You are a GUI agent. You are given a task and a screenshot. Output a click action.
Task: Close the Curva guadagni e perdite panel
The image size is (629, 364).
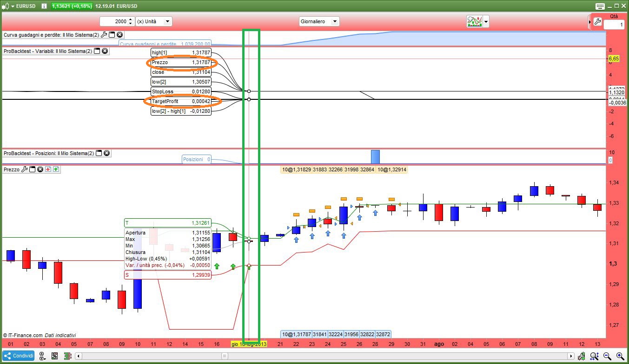(120, 35)
